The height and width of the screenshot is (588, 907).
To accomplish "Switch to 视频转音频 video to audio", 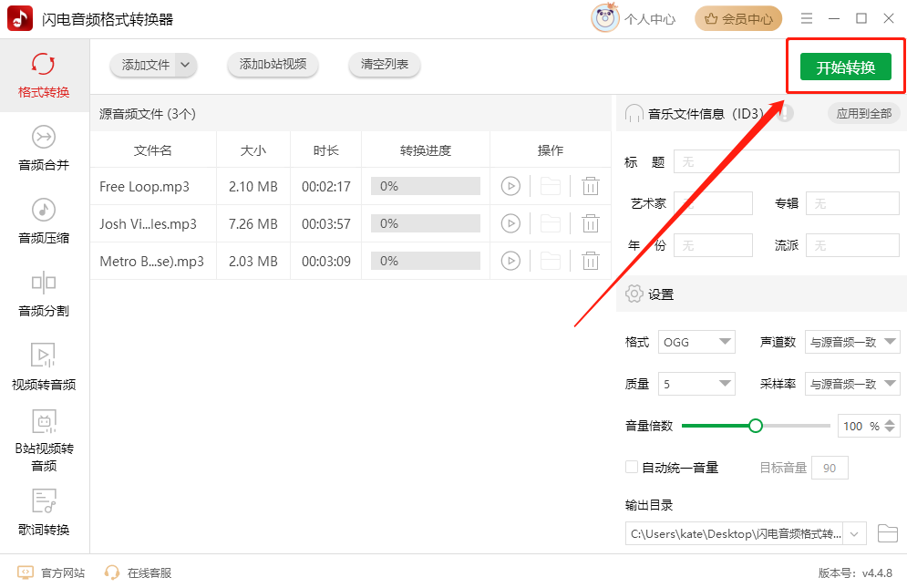I will click(x=44, y=366).
